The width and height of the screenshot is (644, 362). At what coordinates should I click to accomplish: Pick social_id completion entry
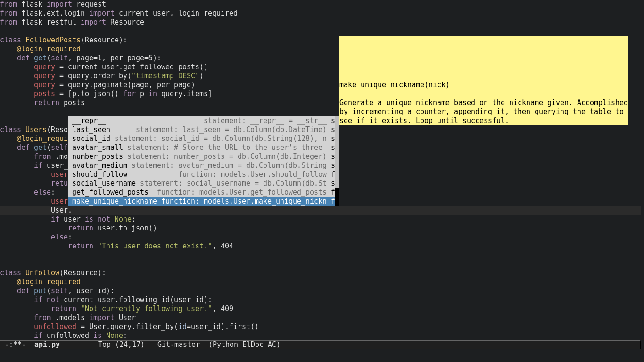[201, 139]
